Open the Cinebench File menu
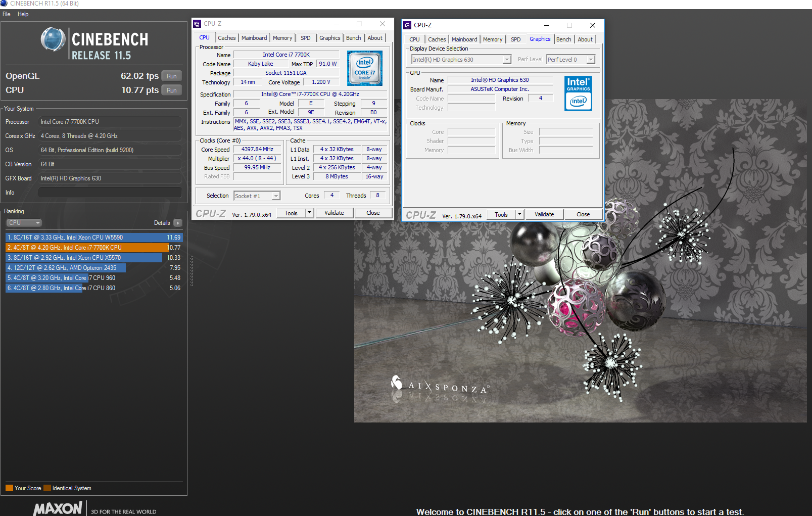 (x=7, y=14)
